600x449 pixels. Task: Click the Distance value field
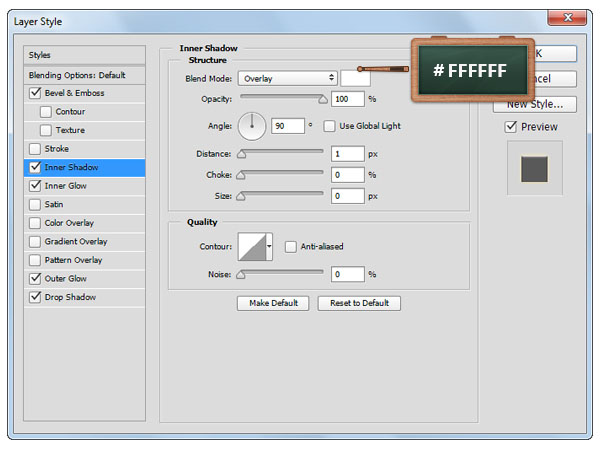point(349,154)
